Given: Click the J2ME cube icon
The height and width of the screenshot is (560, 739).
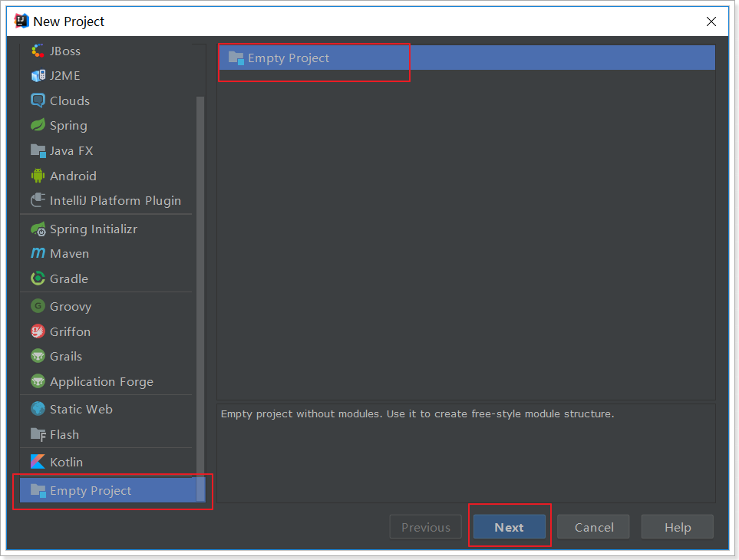Looking at the screenshot, I should click(x=38, y=75).
